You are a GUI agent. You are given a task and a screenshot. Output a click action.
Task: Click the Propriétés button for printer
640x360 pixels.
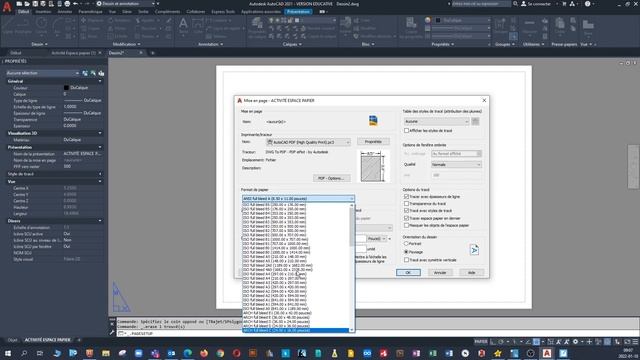coord(373,142)
